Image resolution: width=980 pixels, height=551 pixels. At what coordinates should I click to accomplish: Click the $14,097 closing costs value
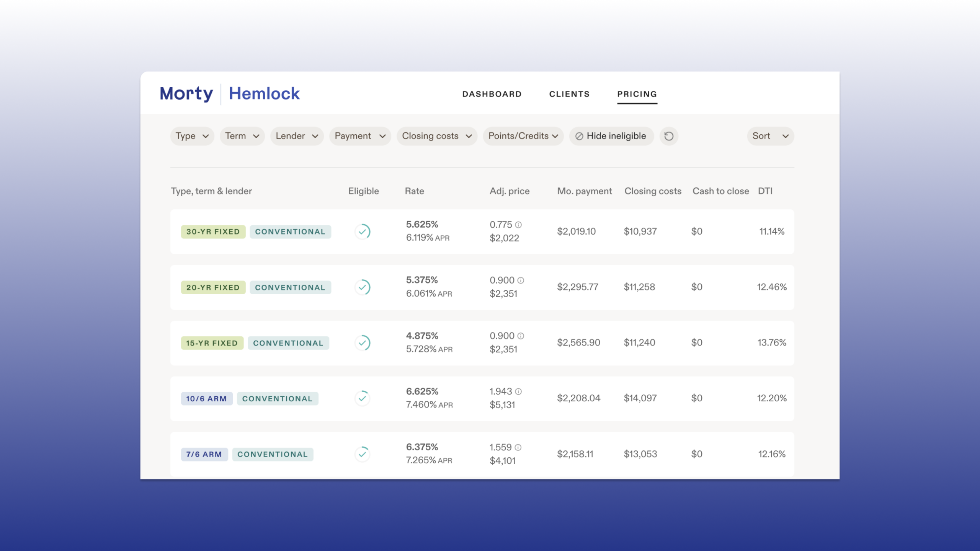[640, 398]
